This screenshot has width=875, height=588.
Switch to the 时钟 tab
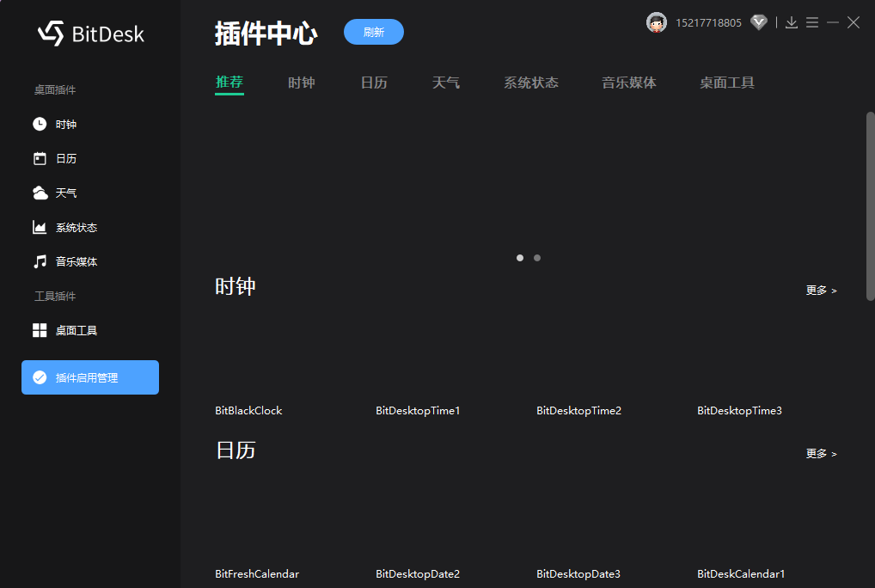302,83
